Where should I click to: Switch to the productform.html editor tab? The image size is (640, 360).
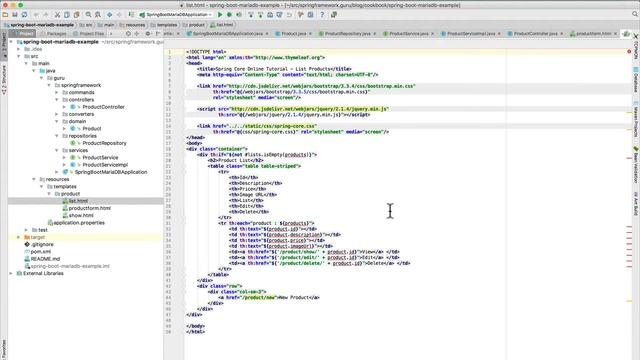click(x=593, y=33)
